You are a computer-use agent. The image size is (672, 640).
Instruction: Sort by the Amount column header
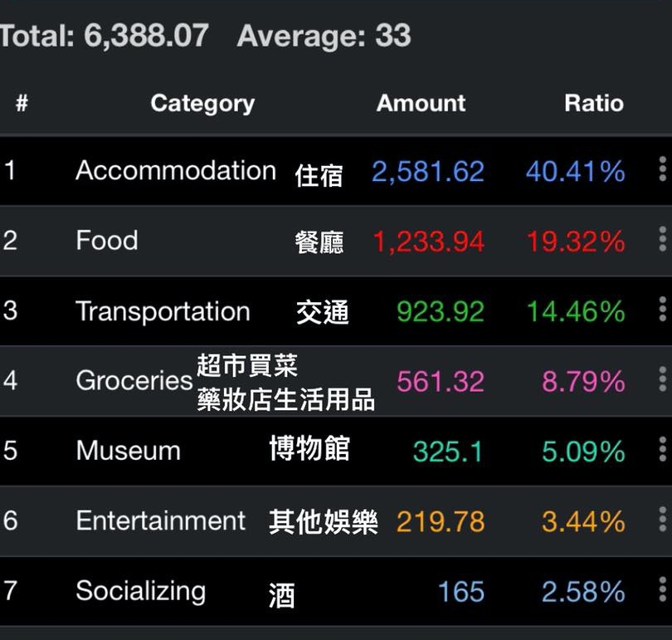pos(421,103)
